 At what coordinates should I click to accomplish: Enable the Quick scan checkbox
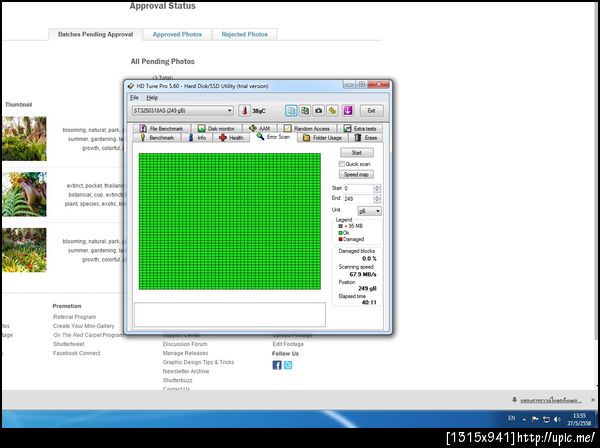[342, 164]
